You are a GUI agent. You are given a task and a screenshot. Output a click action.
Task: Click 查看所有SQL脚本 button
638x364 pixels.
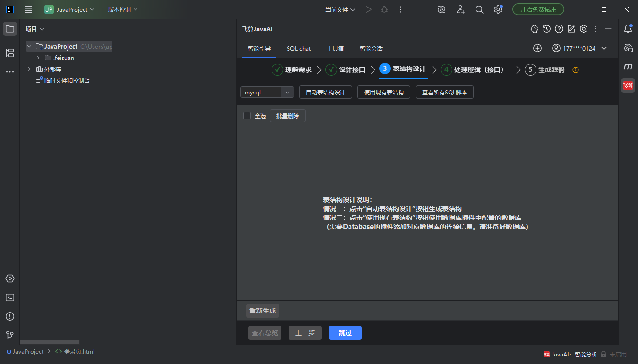pyautogui.click(x=444, y=93)
